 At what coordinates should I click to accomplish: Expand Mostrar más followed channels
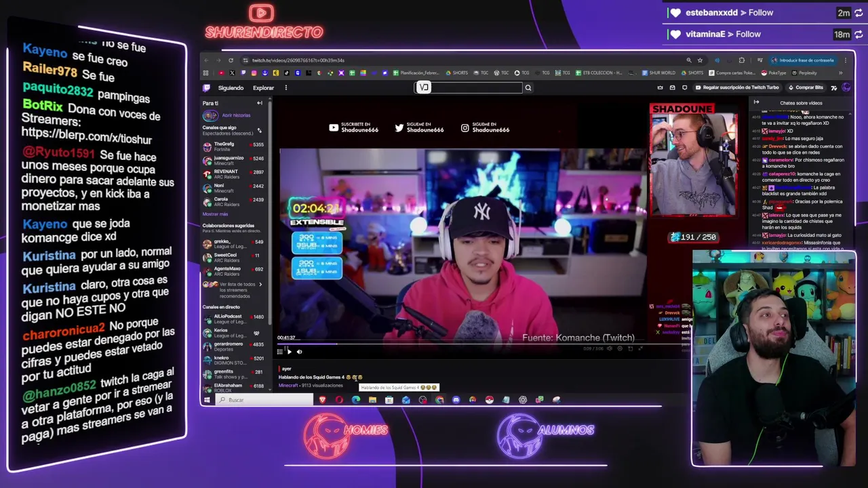click(216, 214)
